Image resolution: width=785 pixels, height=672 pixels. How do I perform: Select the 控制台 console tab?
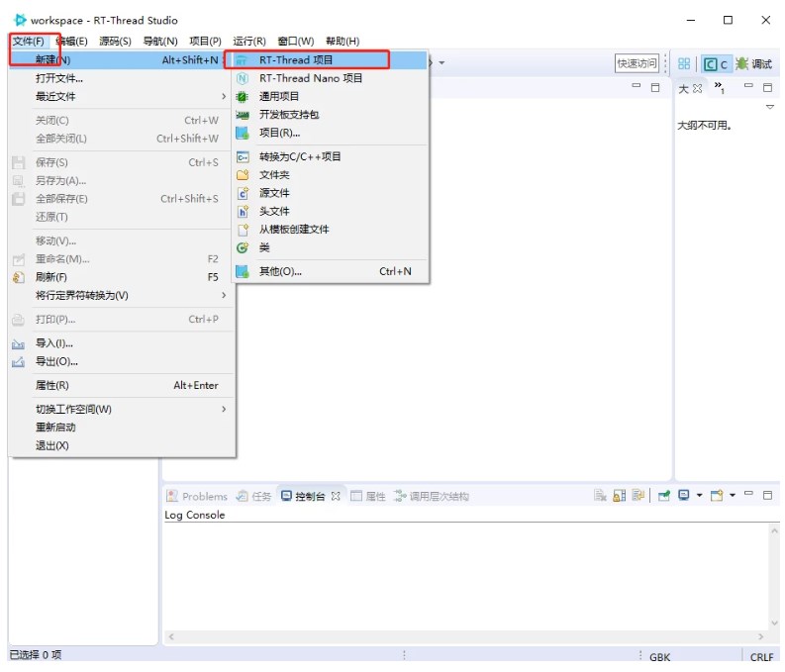[311, 496]
